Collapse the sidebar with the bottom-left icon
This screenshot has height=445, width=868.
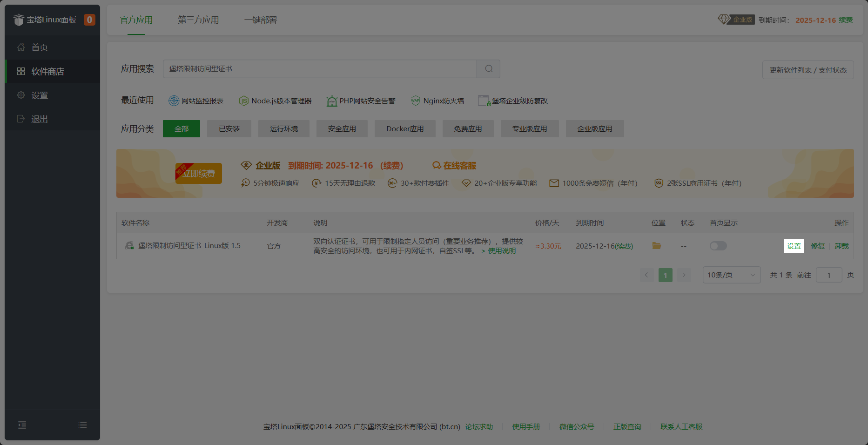tap(21, 425)
